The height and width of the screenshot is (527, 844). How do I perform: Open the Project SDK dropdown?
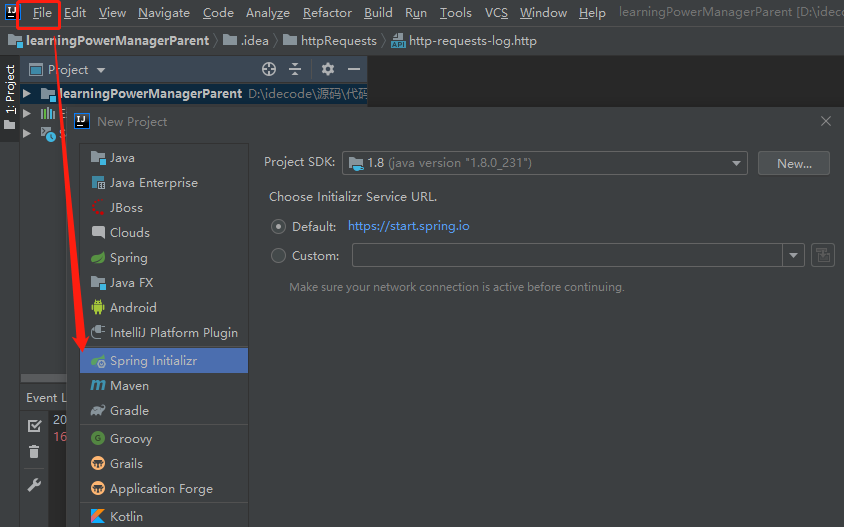click(545, 163)
